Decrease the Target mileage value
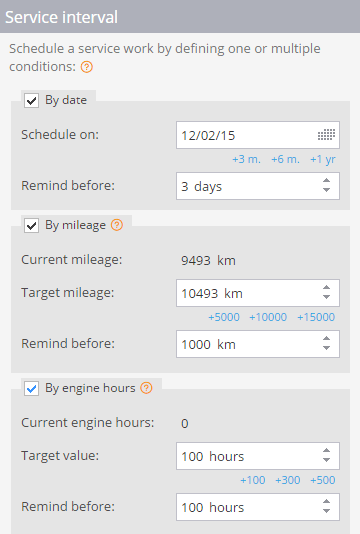Viewport: 360px width, 534px height. click(326, 297)
